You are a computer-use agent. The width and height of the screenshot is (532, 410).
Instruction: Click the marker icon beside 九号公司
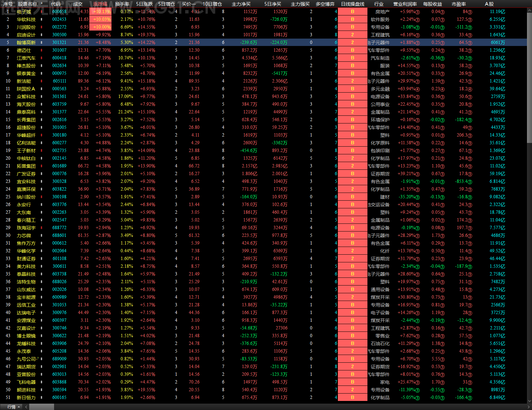tap(42, 359)
